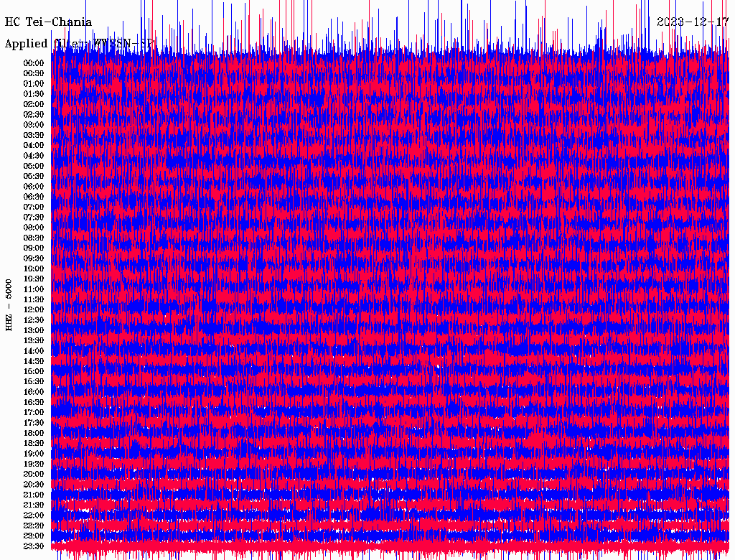Click the vertical channel label 'HHZ - 5000'
Image resolution: width=735 pixels, height=560 pixels.
coord(9,305)
